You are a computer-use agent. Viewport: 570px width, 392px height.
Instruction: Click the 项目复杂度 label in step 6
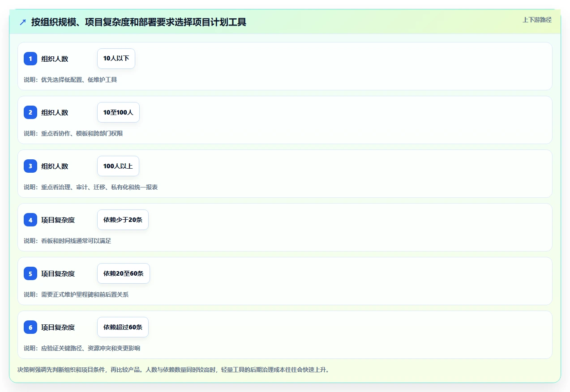coord(58,327)
